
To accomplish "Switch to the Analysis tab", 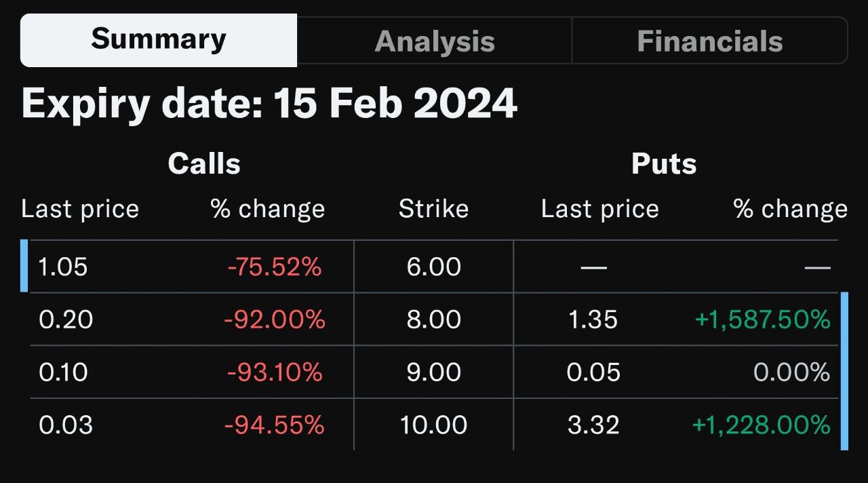I will tap(435, 41).
